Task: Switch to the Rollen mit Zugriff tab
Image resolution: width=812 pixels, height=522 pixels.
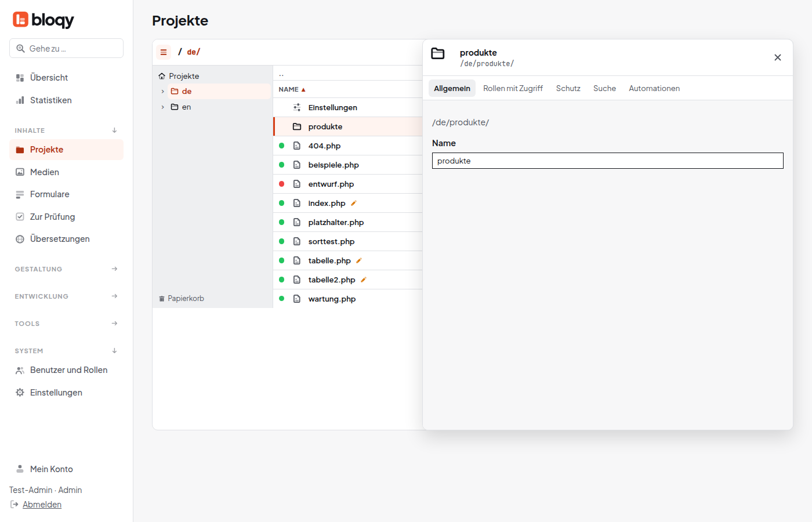Action: tap(513, 88)
